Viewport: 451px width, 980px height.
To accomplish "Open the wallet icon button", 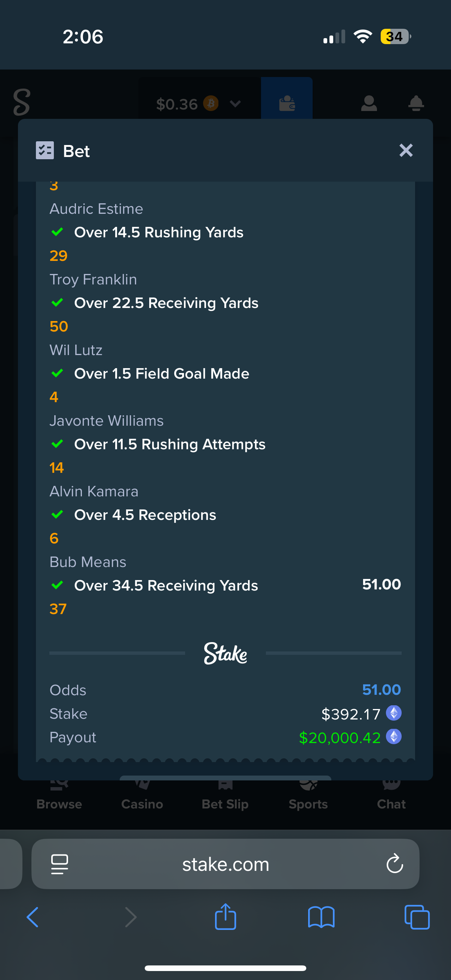I will click(x=286, y=103).
